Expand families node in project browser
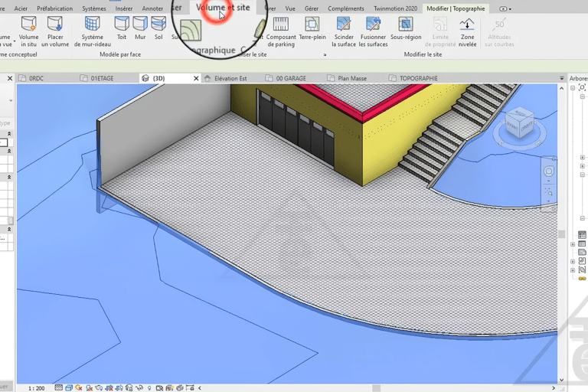Viewport: 588px width, 392px height. coord(573,261)
